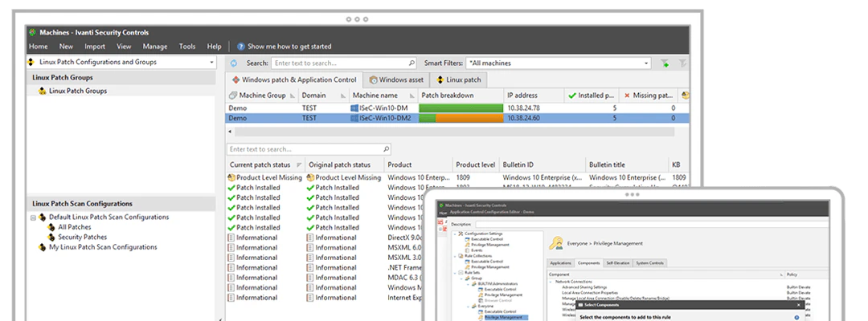The image size is (868, 321).
Task: Click Show me how to get started
Action: tap(289, 47)
